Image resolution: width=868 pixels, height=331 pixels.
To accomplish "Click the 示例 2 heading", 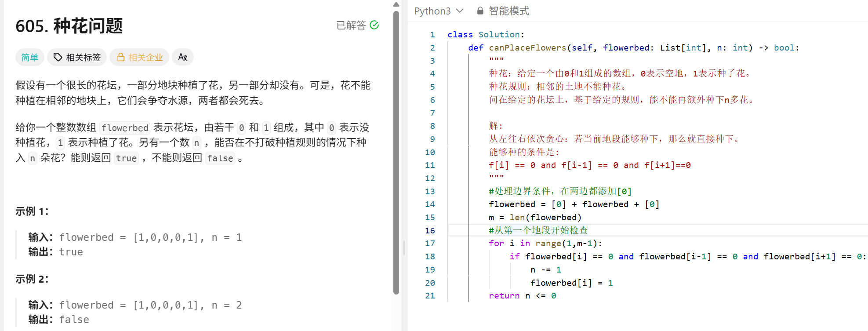I will pos(32,279).
